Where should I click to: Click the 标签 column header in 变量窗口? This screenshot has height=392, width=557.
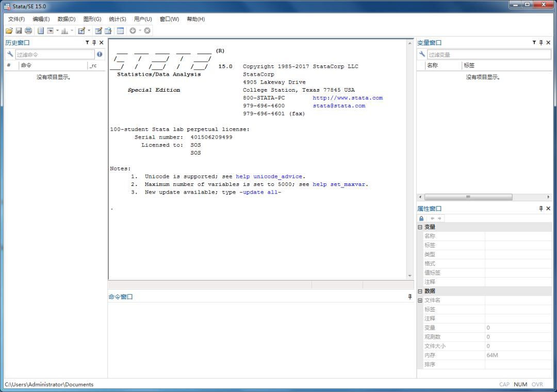click(506, 65)
